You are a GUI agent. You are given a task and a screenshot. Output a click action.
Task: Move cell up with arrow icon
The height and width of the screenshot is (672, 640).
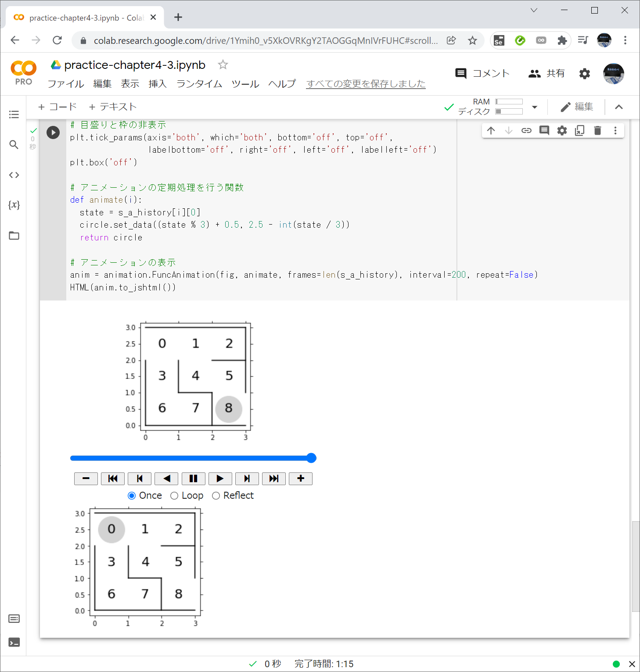491,130
